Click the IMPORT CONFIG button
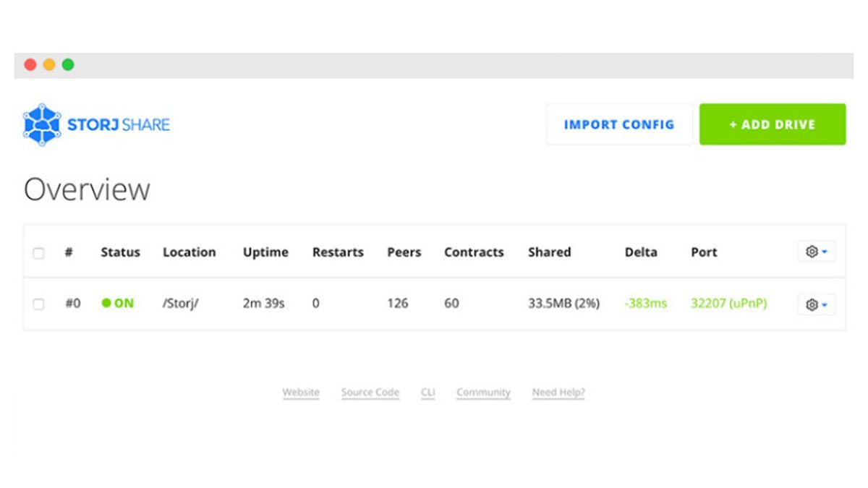The image size is (868, 488). 619,124
